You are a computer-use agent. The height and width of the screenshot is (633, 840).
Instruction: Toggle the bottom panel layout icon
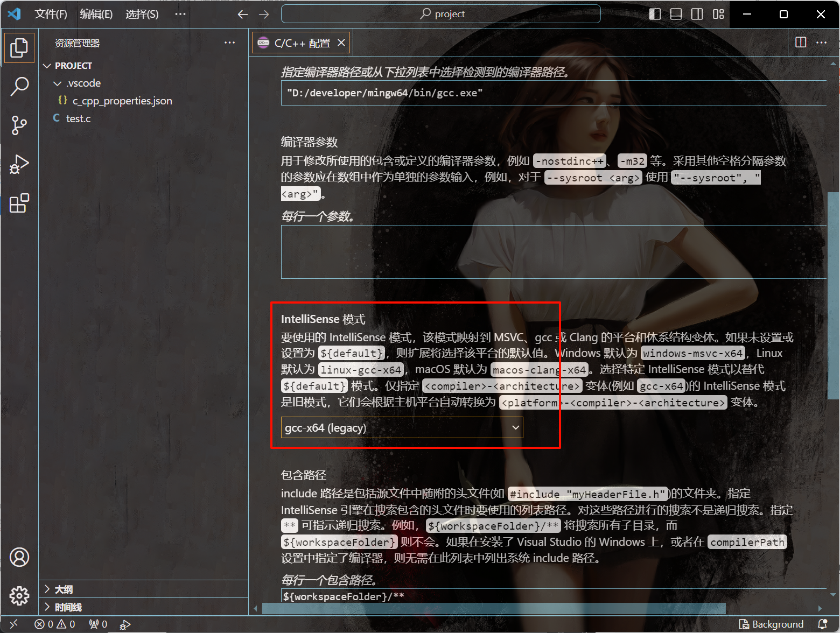point(676,14)
